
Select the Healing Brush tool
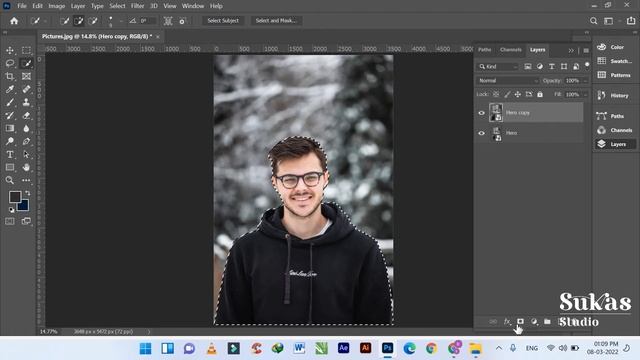pyautogui.click(x=26, y=89)
